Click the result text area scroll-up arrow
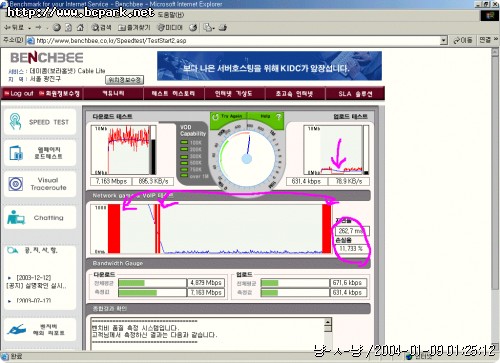 click(x=328, y=322)
